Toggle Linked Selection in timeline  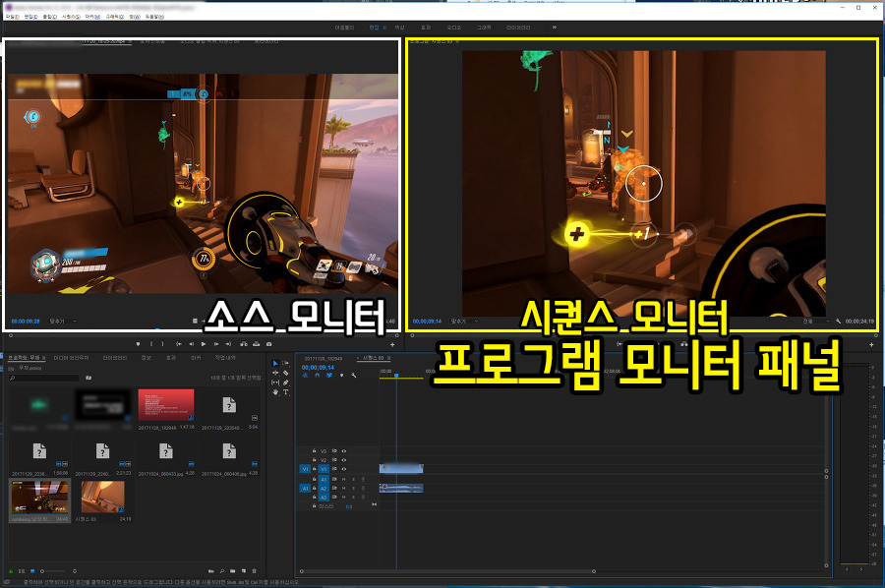click(x=329, y=376)
